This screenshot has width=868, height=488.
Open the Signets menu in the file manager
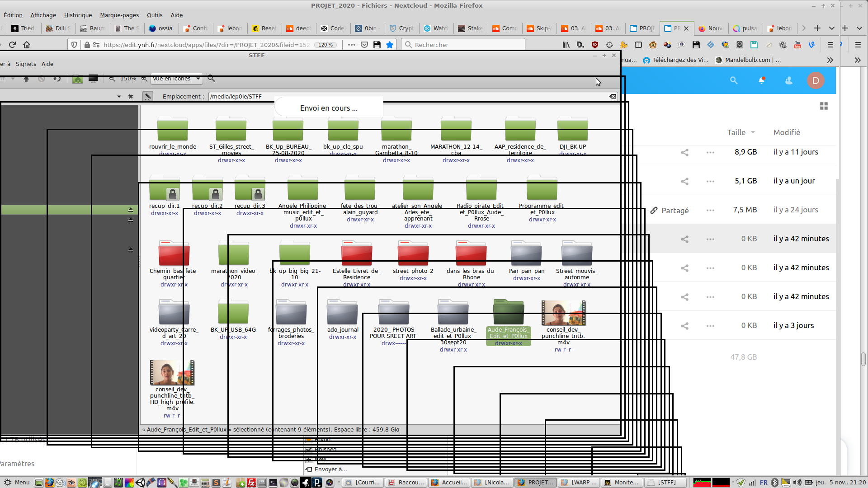pos(26,64)
